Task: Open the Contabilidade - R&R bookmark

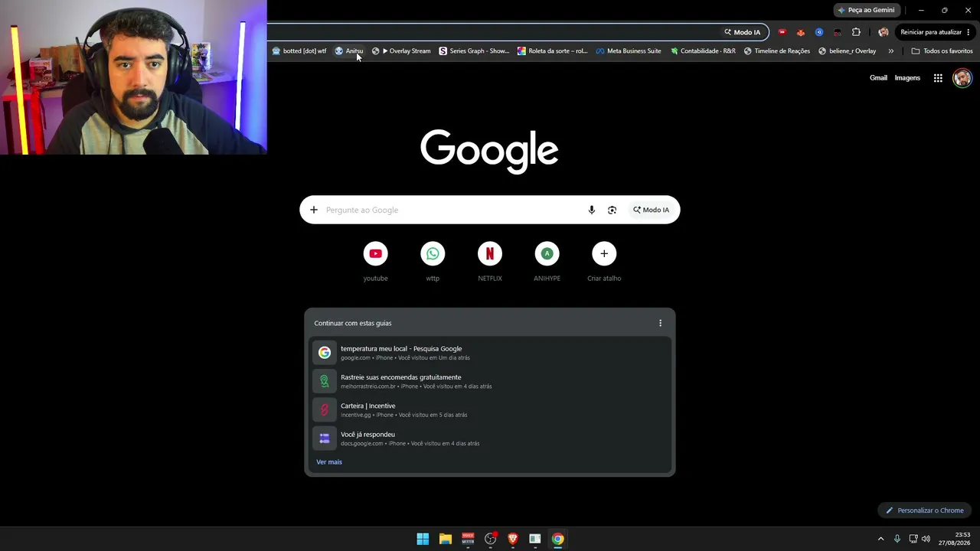Action: click(703, 51)
